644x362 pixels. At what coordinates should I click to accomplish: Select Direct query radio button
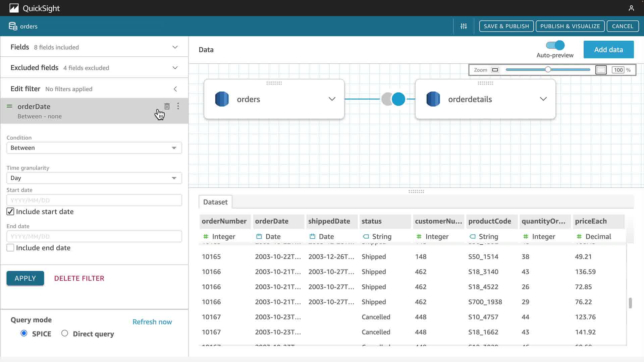pyautogui.click(x=65, y=333)
